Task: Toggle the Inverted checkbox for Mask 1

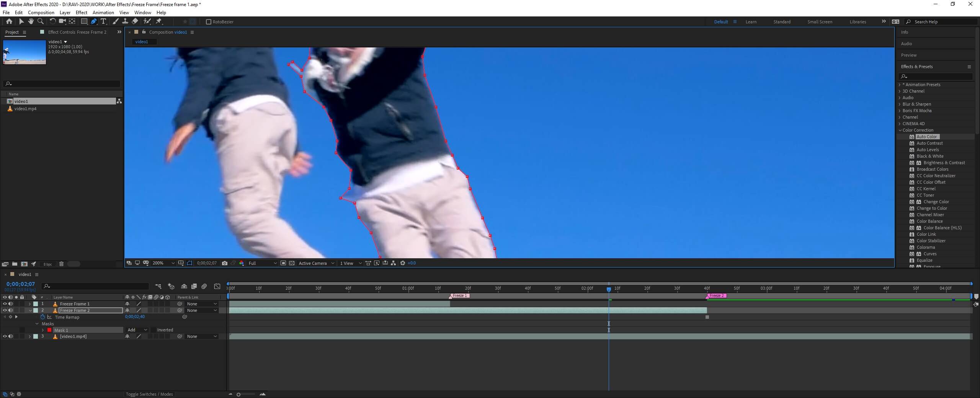Action: [154, 330]
